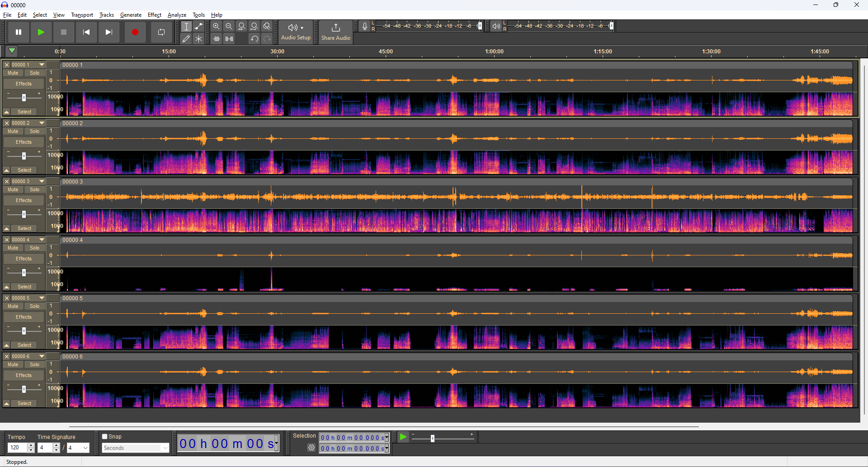Click the Stop transport button
The image size is (868, 467).
click(64, 32)
